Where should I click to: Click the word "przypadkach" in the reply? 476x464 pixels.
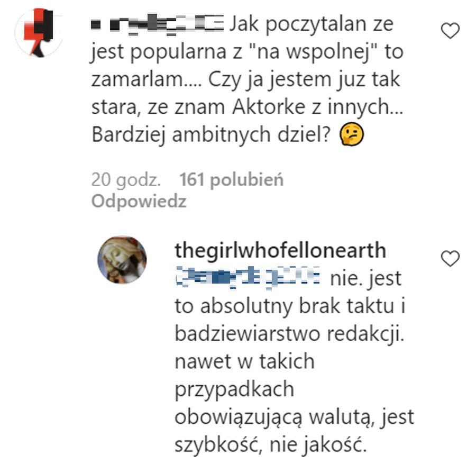234,389
